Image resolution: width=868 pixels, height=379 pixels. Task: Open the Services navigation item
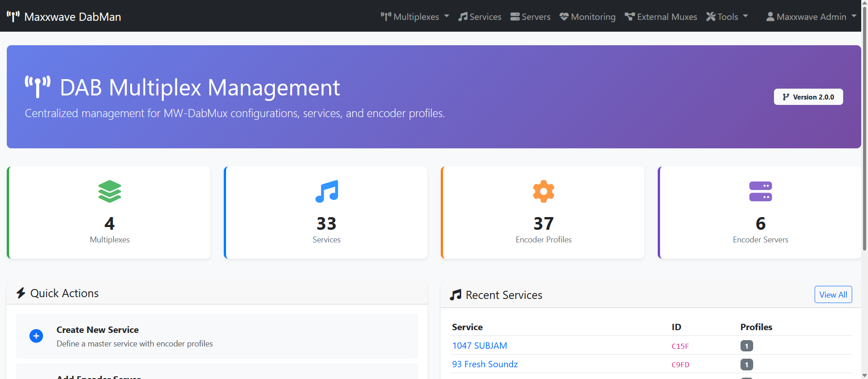pyautogui.click(x=480, y=17)
